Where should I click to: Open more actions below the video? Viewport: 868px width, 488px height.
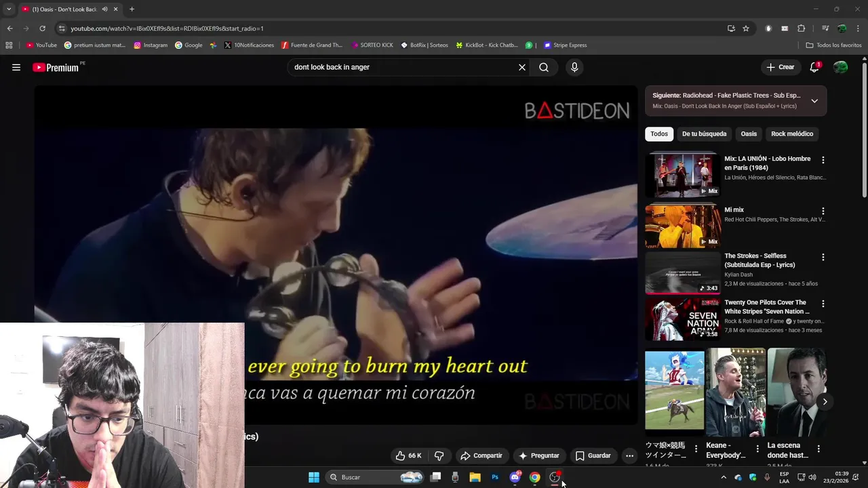tap(629, 455)
